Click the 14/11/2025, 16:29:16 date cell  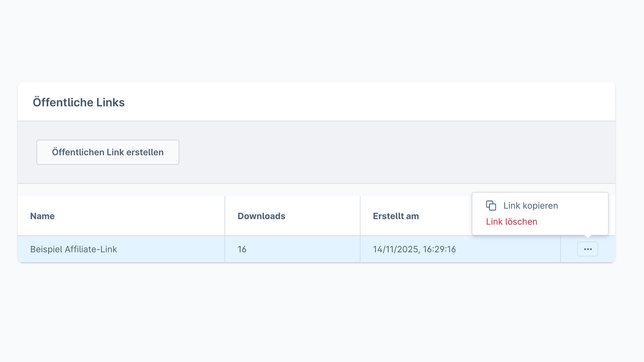(414, 249)
